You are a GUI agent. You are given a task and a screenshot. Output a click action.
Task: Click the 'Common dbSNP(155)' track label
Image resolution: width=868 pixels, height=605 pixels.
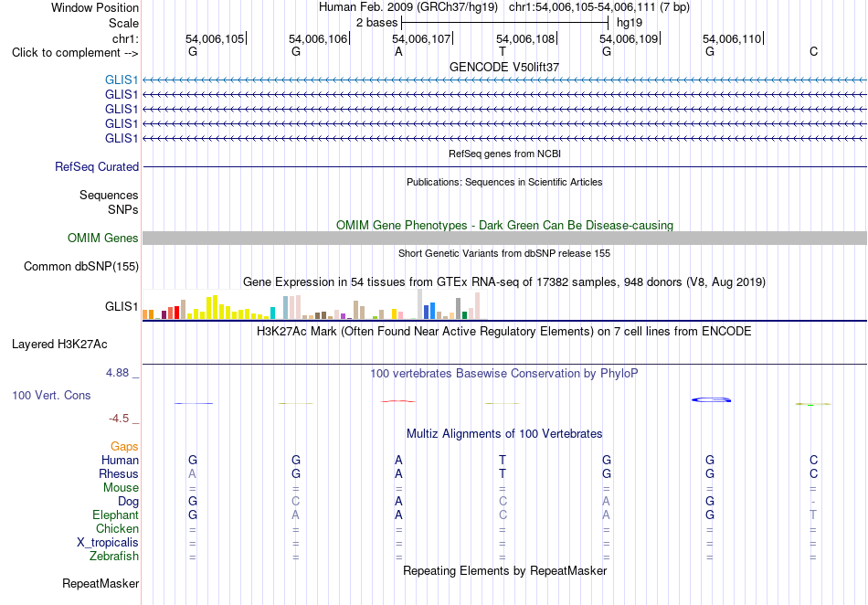click(x=80, y=266)
